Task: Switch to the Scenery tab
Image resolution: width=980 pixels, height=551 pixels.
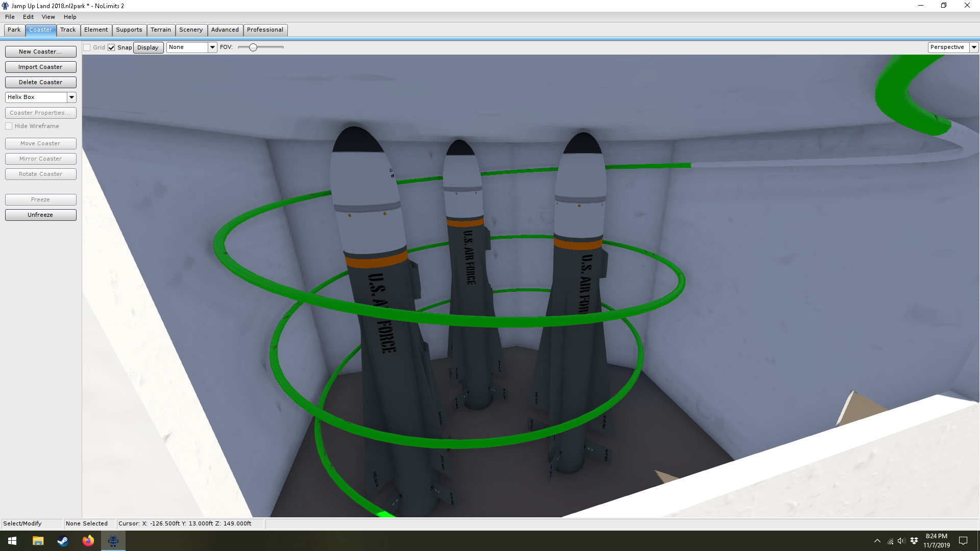Action: [191, 30]
